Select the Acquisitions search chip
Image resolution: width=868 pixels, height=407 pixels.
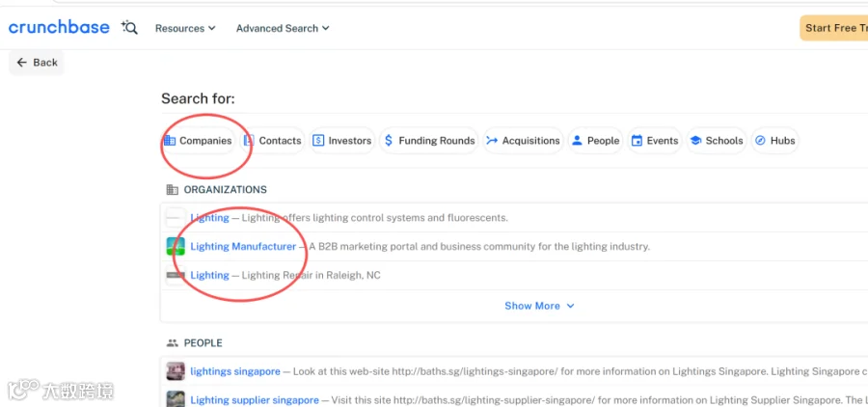[x=523, y=141]
